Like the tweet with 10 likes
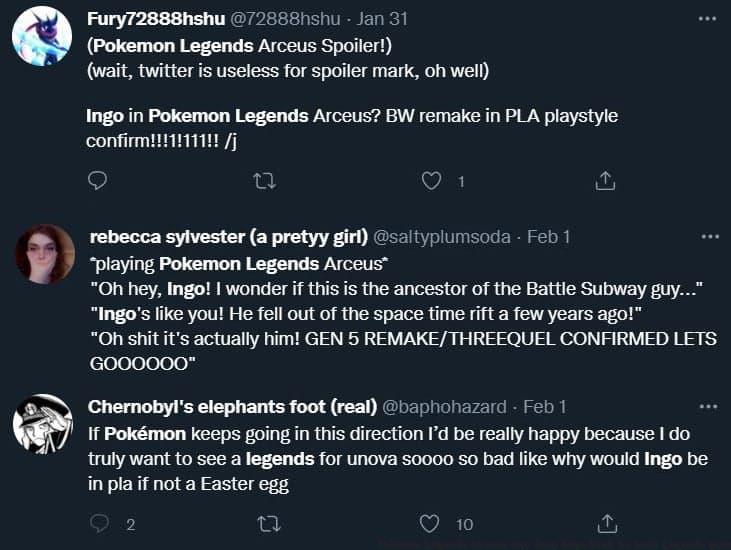The width and height of the screenshot is (731, 550). 431,523
